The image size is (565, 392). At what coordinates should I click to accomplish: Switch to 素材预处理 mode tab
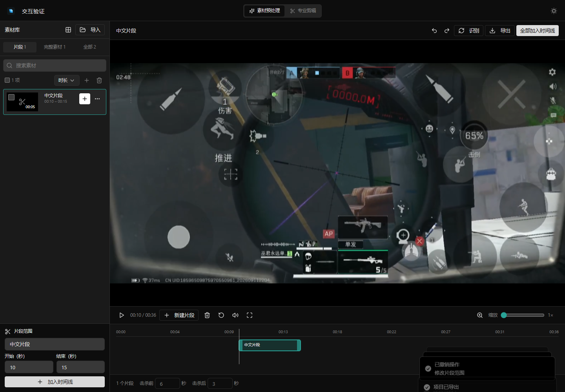(x=265, y=11)
